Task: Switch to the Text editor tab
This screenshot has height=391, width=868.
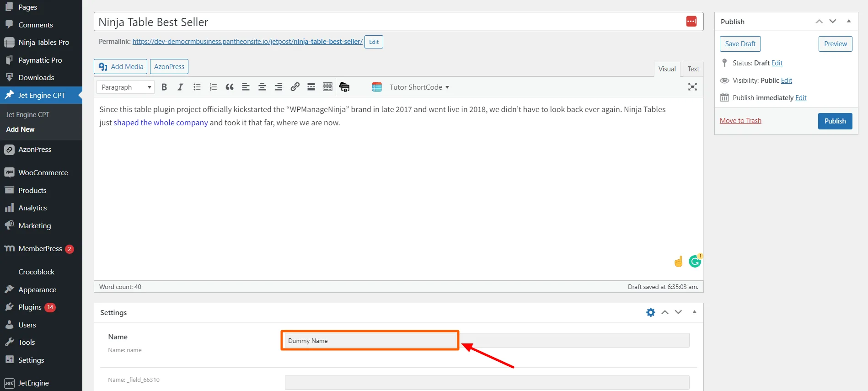Action: click(x=693, y=69)
